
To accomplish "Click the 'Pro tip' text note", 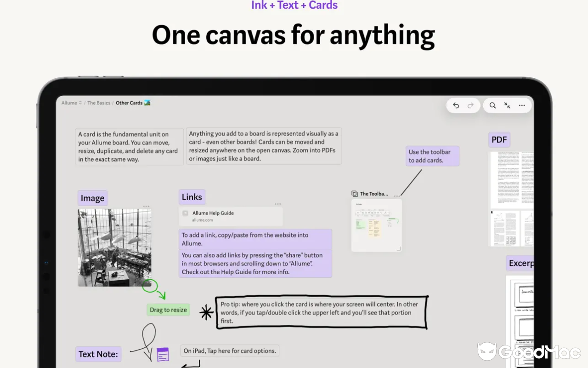I will click(x=322, y=313).
